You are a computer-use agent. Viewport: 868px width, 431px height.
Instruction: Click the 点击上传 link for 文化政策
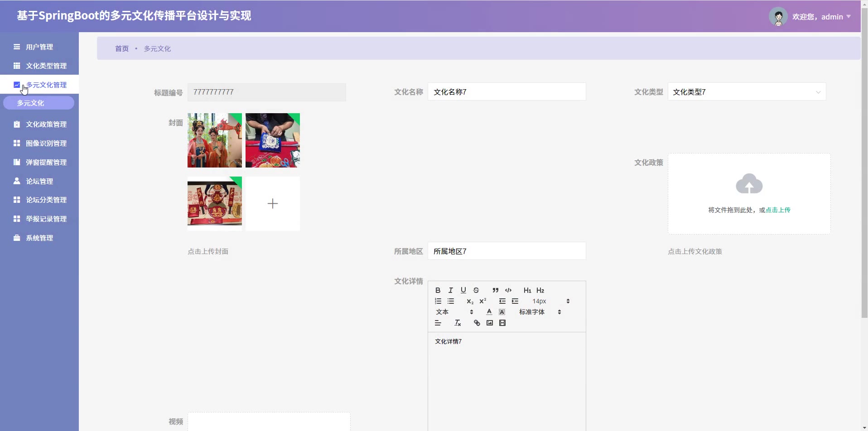tap(778, 210)
